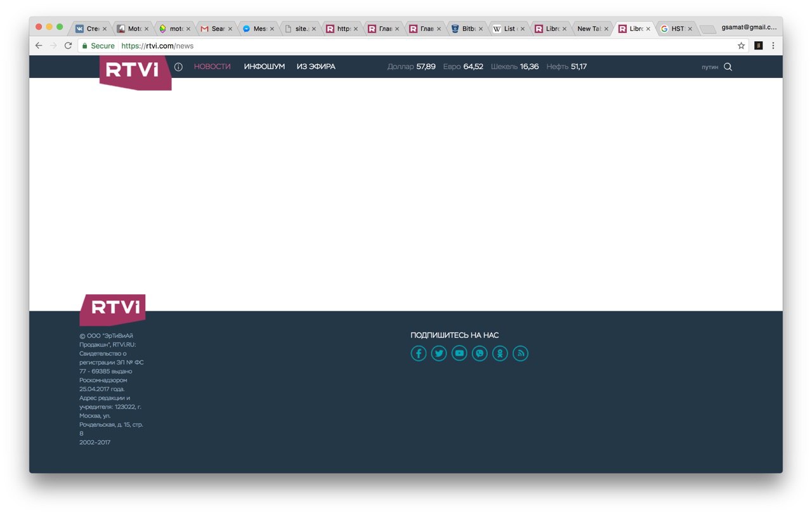Viewport: 812px width, 515px height.
Task: Switch to the Bitbucket browser tab
Action: tap(467, 29)
